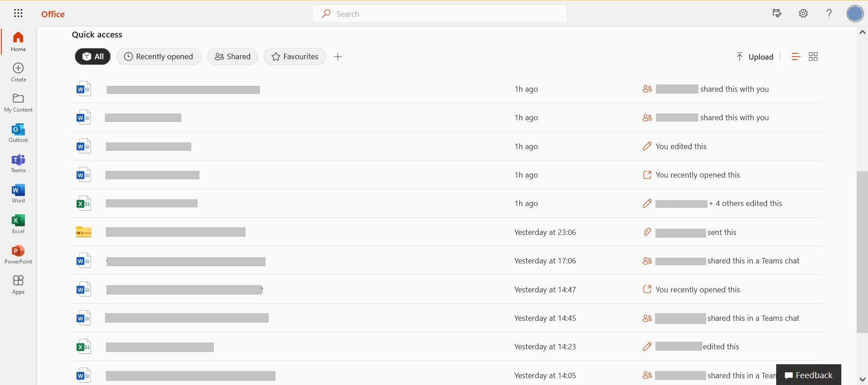Open the app launcher waffle icon
868x385 pixels.
[x=18, y=14]
